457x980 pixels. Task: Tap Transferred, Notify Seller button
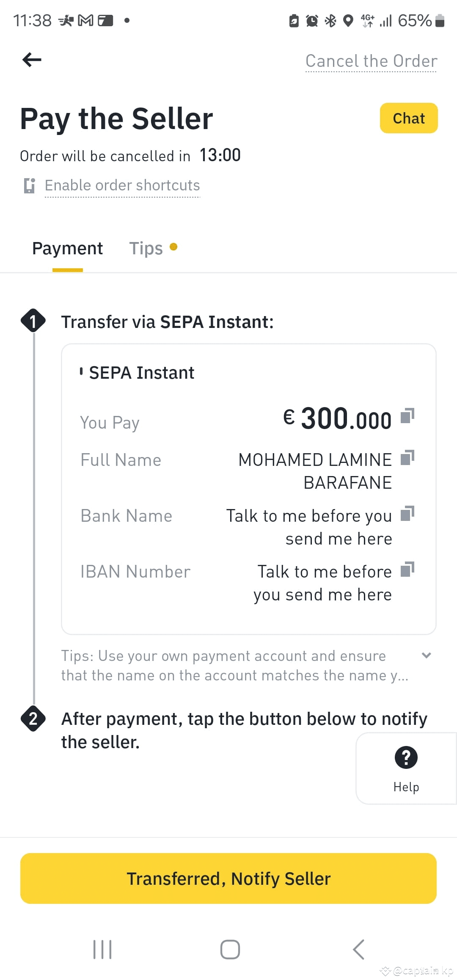click(228, 878)
